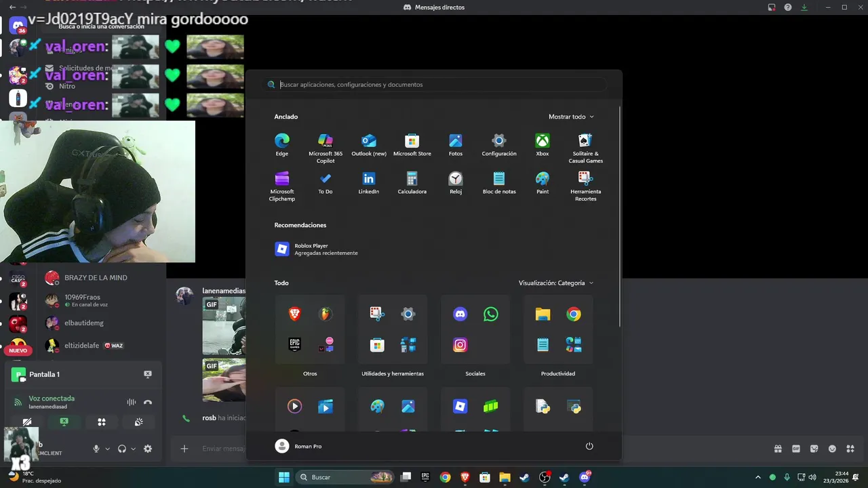Disconnect from the Discord voice call
The height and width of the screenshot is (488, 868).
(x=148, y=402)
